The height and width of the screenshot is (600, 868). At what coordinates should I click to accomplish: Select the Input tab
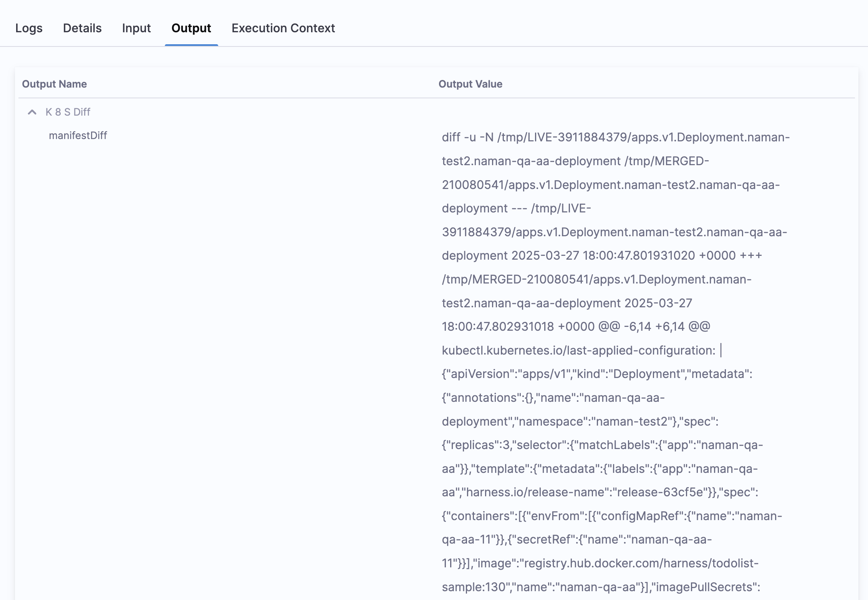[136, 28]
